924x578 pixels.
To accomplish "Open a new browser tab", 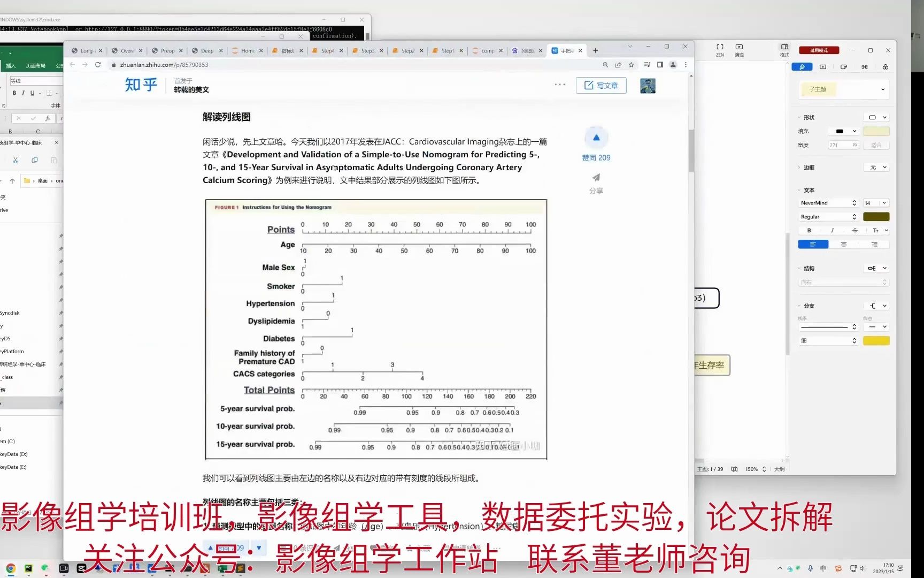I will pyautogui.click(x=595, y=51).
